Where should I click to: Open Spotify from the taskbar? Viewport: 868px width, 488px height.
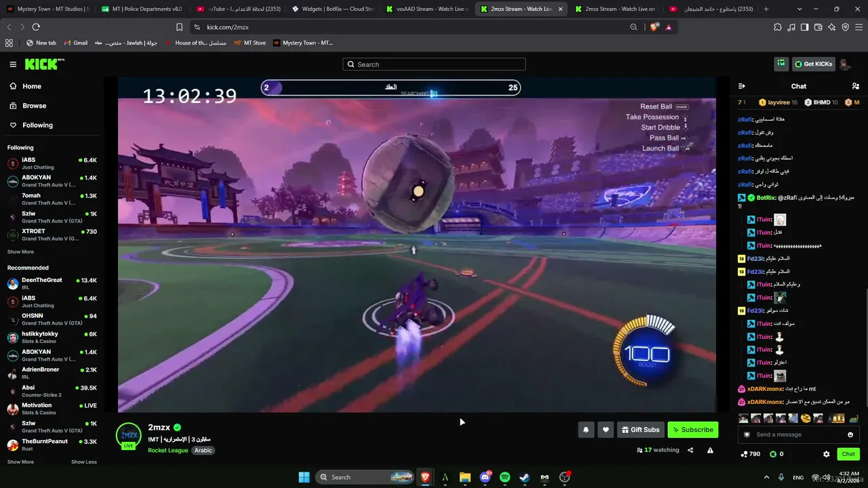505,477
